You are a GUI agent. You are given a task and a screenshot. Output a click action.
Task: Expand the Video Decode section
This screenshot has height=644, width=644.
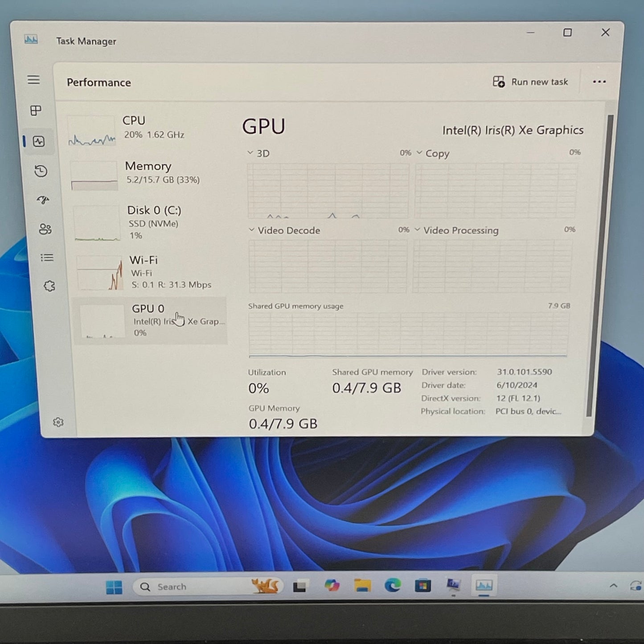[x=251, y=230]
